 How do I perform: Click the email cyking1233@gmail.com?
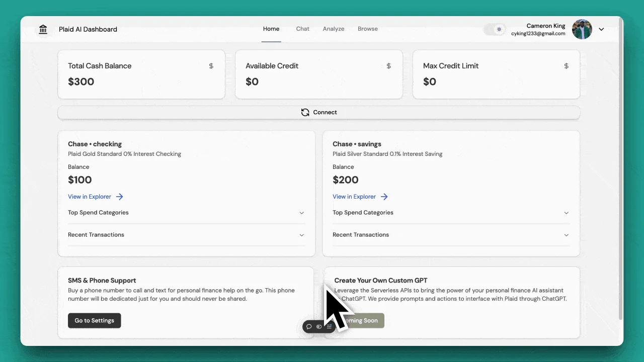[x=538, y=34]
